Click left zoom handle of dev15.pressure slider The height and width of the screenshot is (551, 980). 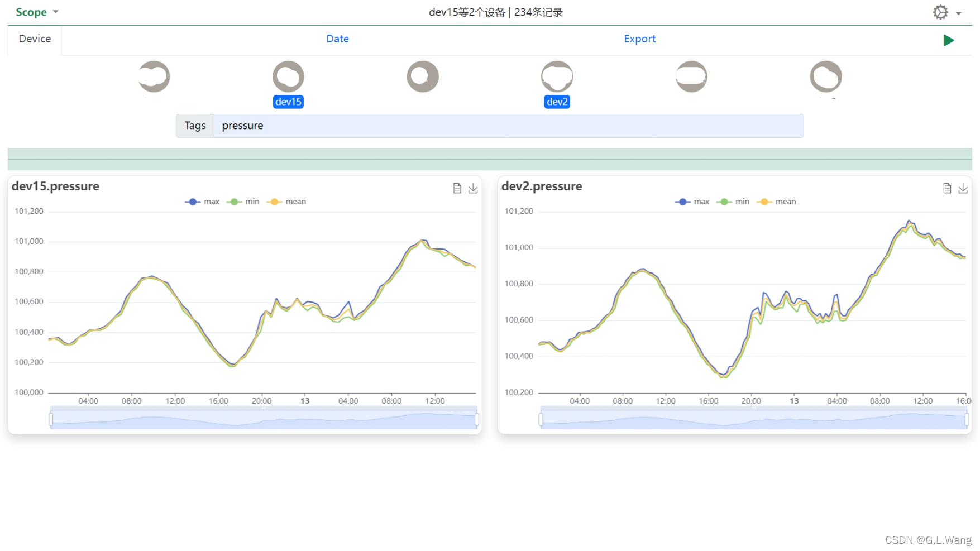[x=51, y=419]
